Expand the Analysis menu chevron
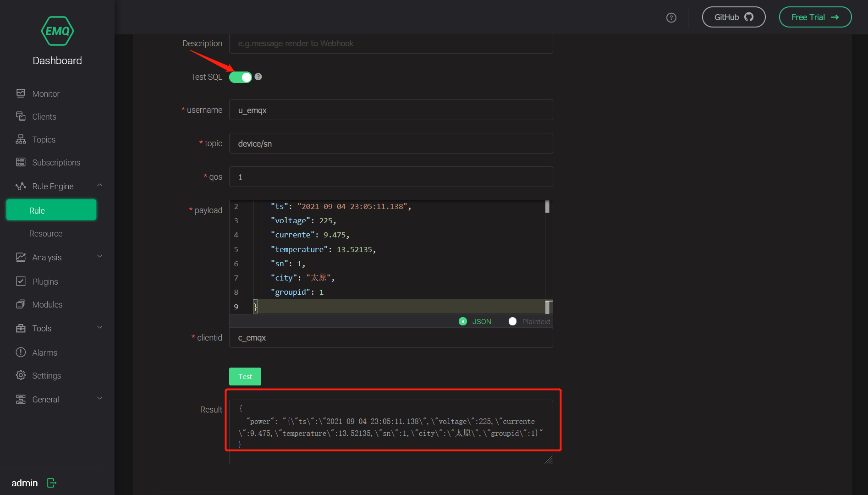The image size is (868, 495). [x=99, y=256]
